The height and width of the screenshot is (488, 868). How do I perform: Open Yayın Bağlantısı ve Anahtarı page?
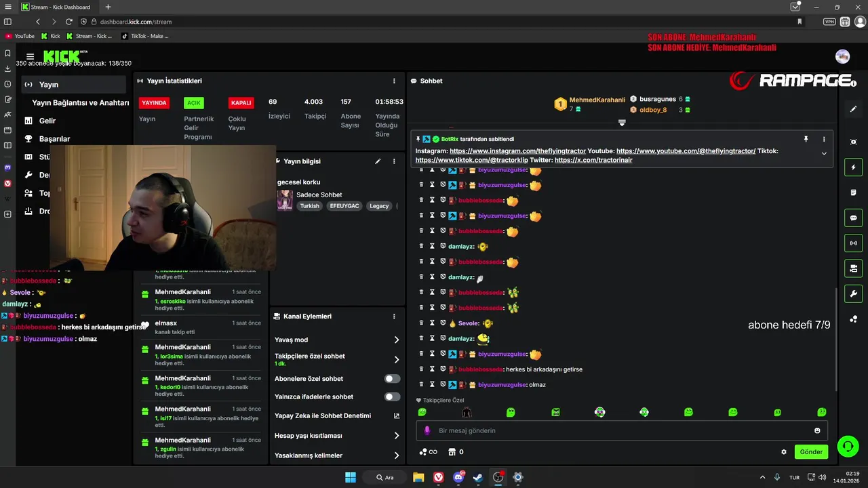pyautogui.click(x=81, y=103)
